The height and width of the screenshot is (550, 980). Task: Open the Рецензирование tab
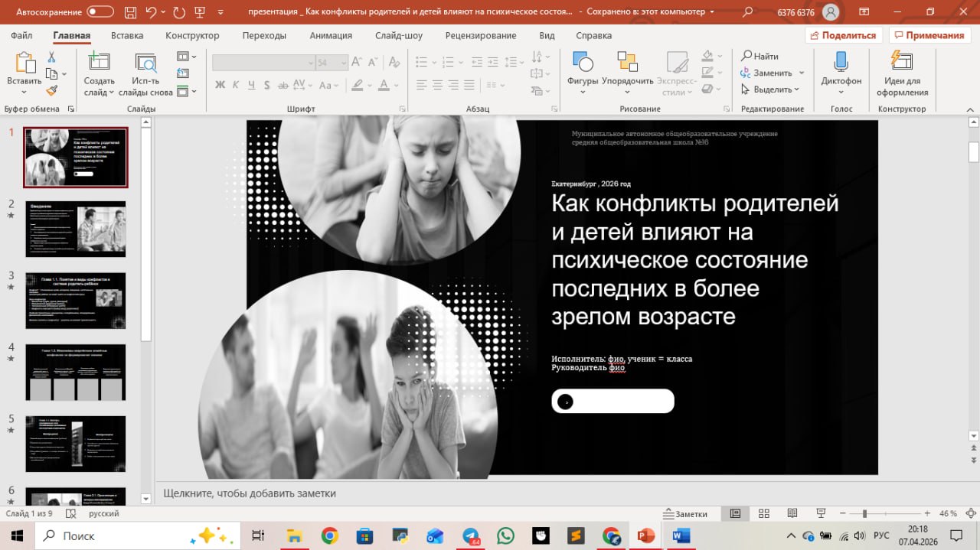pos(482,35)
